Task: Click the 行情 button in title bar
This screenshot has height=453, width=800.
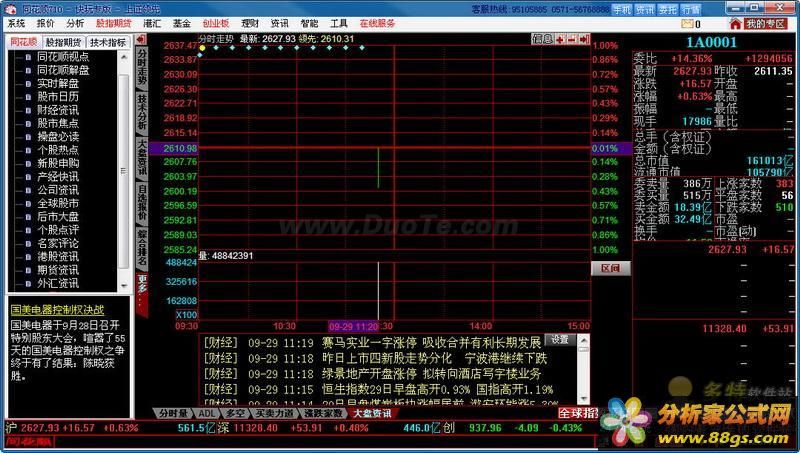Action: tap(691, 10)
